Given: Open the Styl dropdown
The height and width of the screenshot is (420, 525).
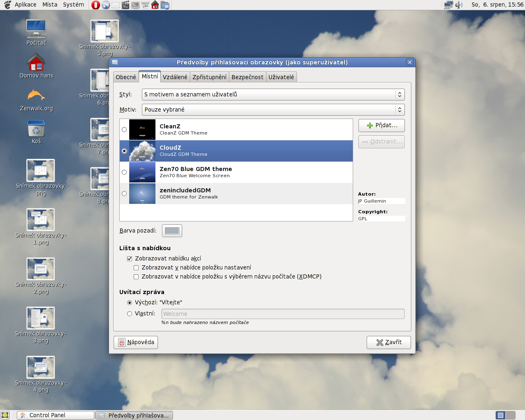Looking at the screenshot, I should coord(273,94).
